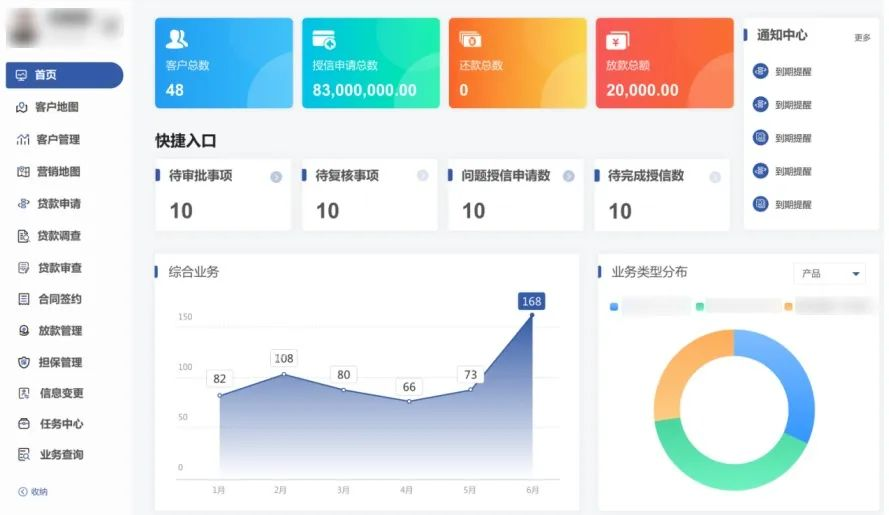Click 更多 in 通知中心

coord(862,38)
